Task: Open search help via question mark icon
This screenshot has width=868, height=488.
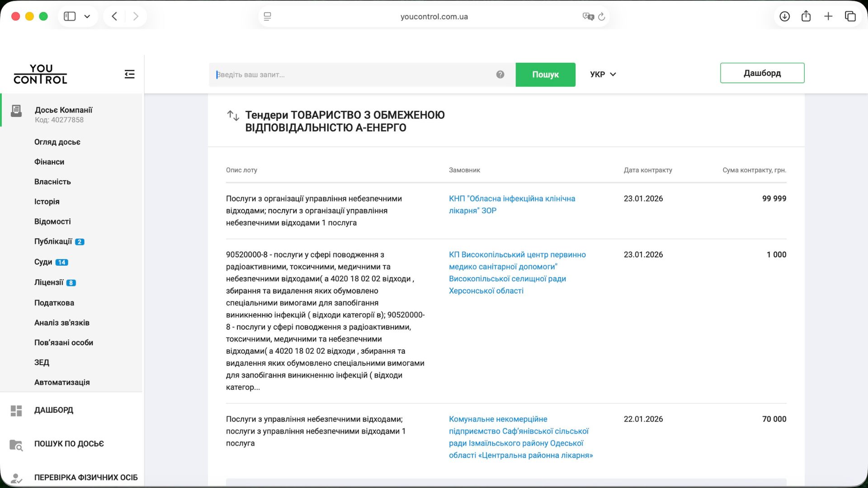Action: [x=500, y=75]
